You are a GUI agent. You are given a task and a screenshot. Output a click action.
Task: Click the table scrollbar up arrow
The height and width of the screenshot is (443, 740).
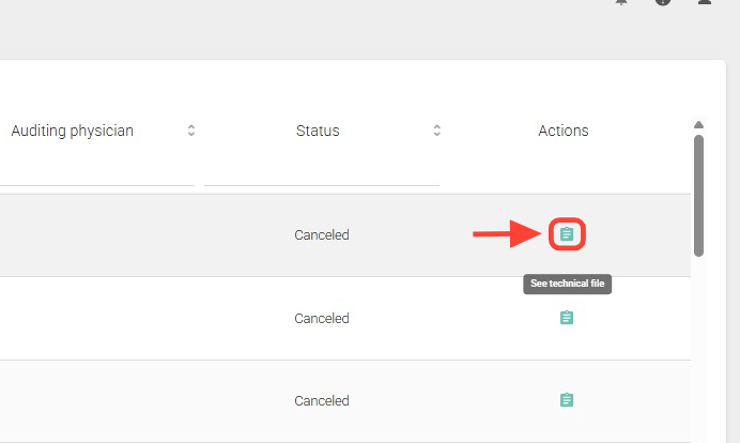[x=699, y=125]
